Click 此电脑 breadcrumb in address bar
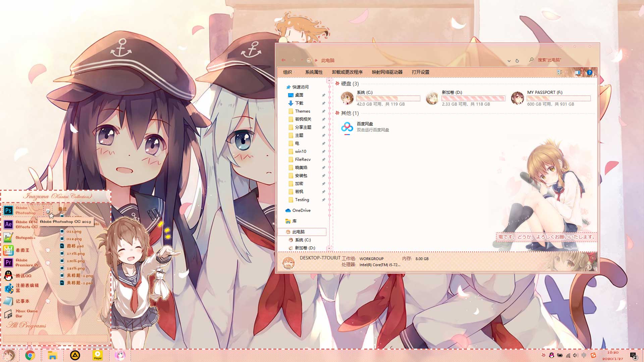 [328, 60]
